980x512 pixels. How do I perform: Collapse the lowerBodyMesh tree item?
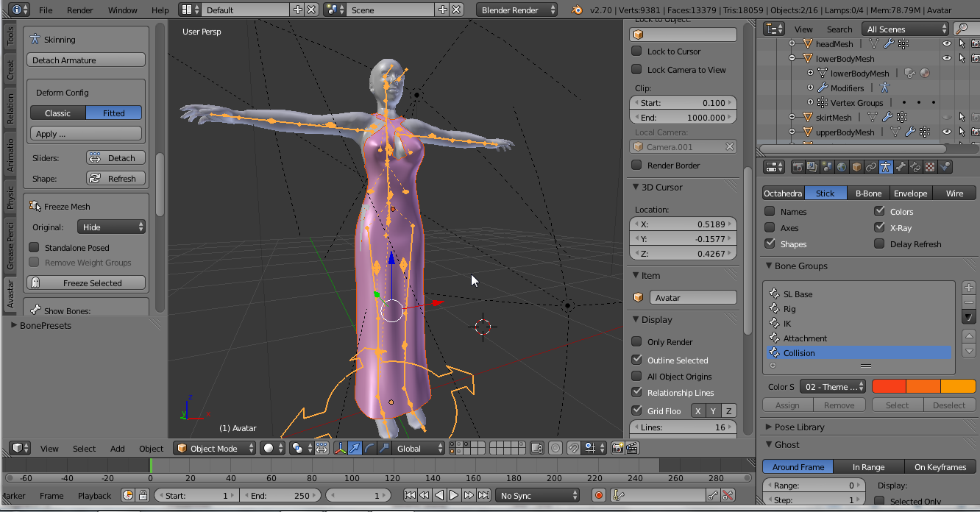click(792, 58)
